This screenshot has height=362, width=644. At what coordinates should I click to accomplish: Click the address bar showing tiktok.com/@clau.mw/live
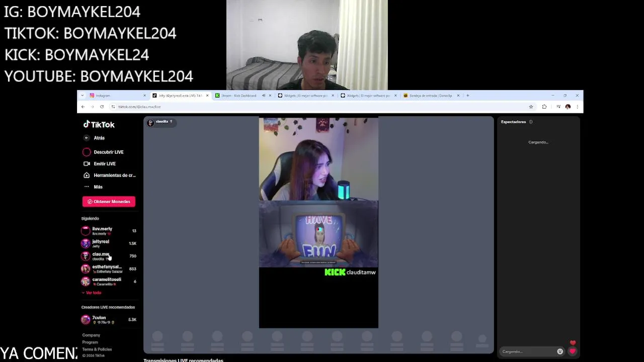[x=322, y=107]
